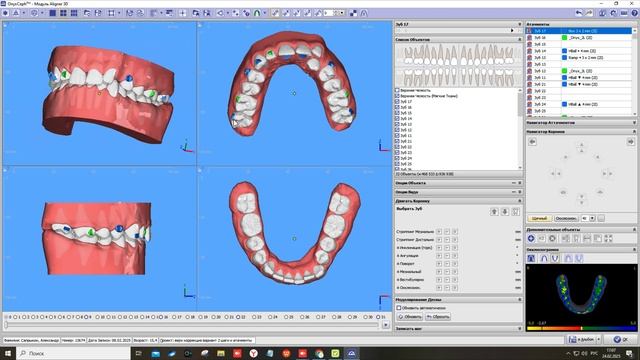Click the Сбросить button

point(438,317)
